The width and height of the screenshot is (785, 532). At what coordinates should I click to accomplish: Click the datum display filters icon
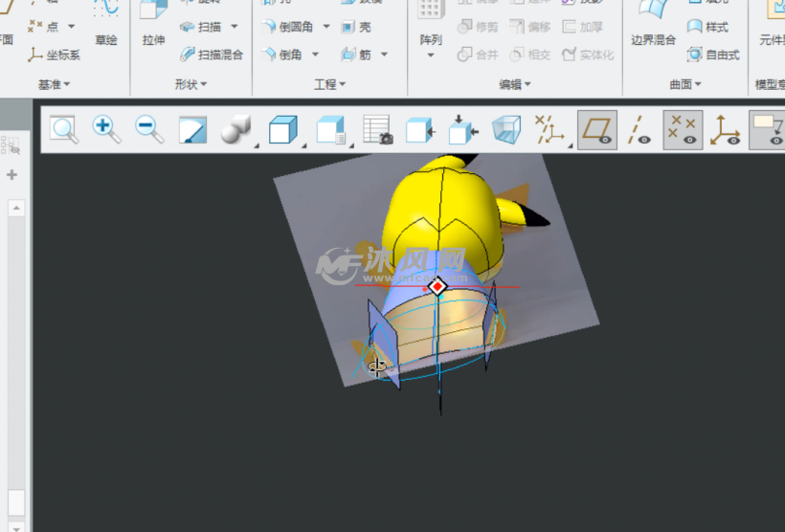tap(549, 130)
